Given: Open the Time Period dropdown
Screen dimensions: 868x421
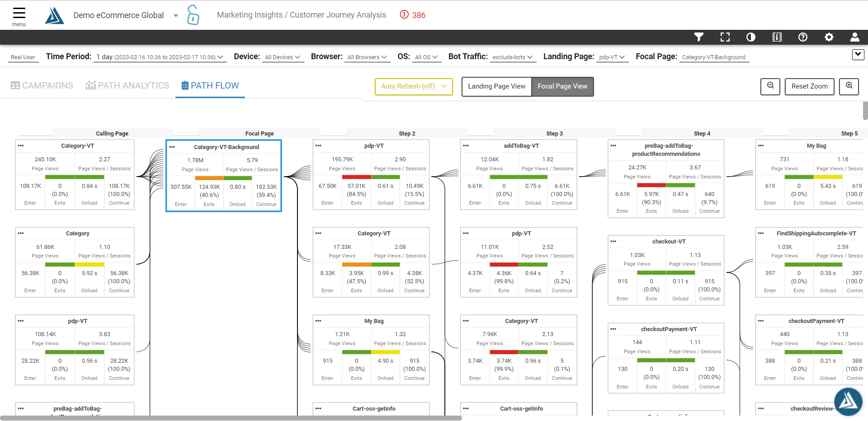Looking at the screenshot, I should coord(160,57).
